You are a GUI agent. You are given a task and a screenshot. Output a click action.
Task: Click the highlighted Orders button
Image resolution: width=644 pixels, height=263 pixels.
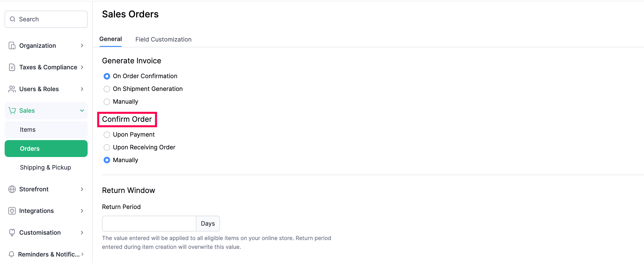pyautogui.click(x=29, y=148)
